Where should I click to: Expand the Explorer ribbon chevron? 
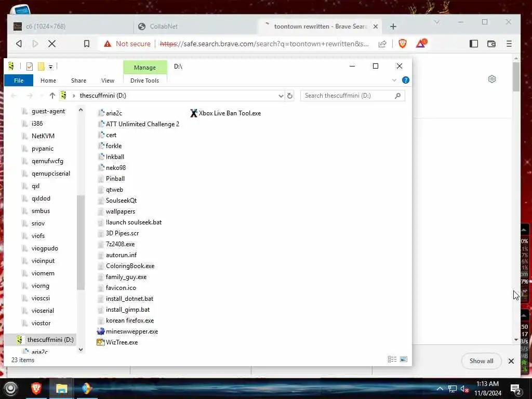pos(394,81)
